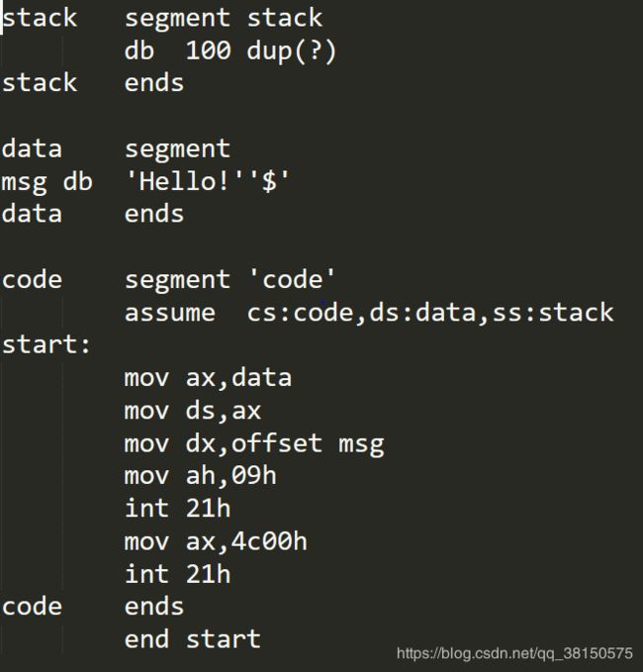Click the first 'int 21h' instruction

[177, 509]
